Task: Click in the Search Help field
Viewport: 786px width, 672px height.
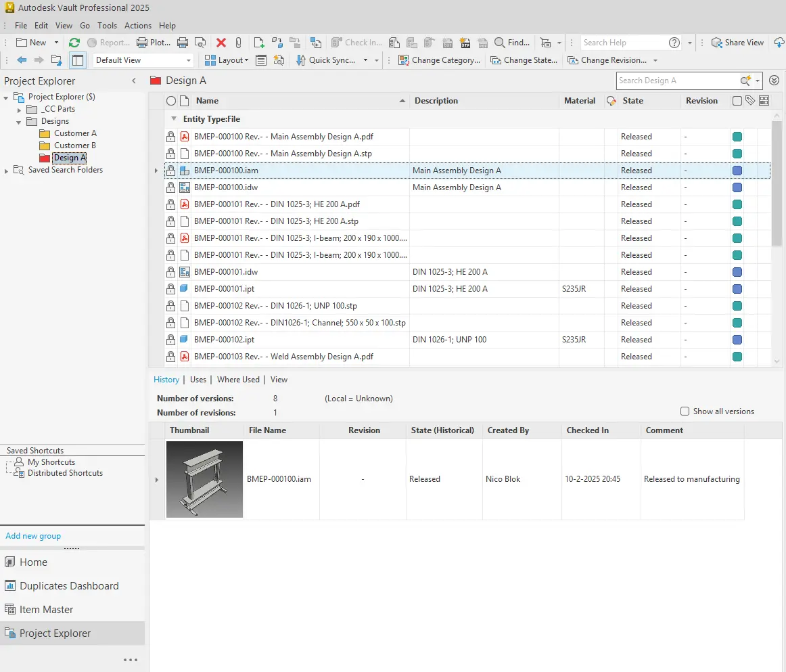Action: (x=623, y=43)
